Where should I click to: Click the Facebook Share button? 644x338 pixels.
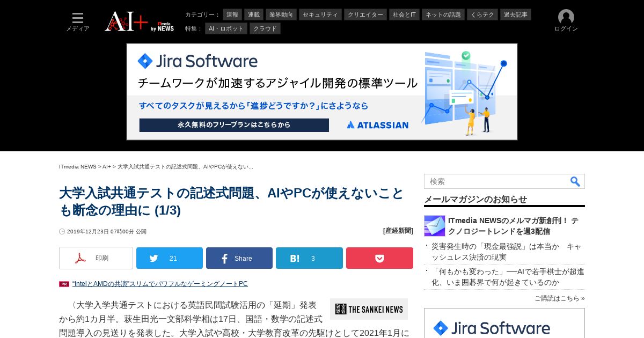pos(239,258)
